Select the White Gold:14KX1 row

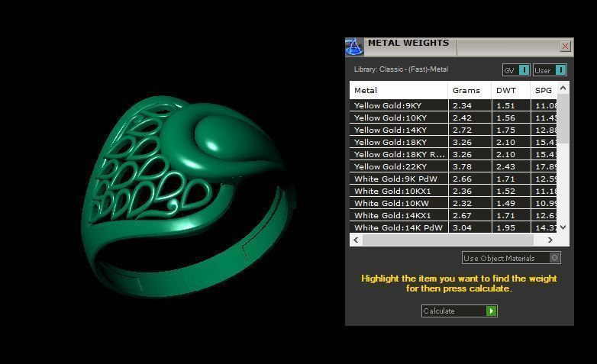[x=453, y=215]
